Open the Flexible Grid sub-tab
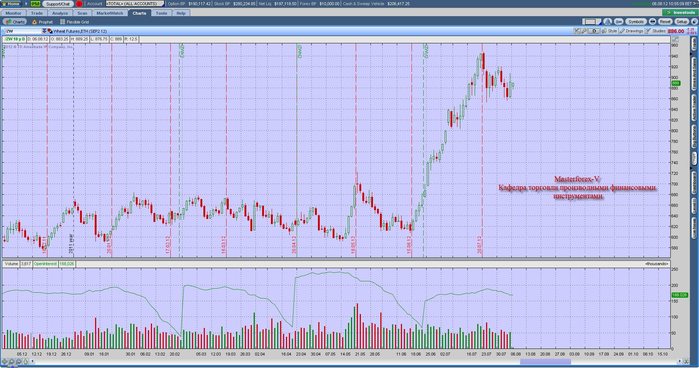 coord(75,21)
